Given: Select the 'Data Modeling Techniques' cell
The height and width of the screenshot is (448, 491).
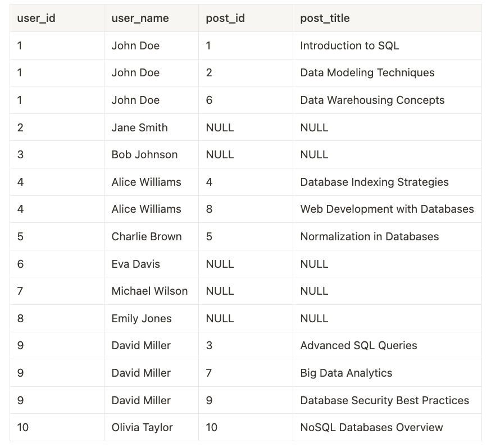Looking at the screenshot, I should (x=367, y=72).
